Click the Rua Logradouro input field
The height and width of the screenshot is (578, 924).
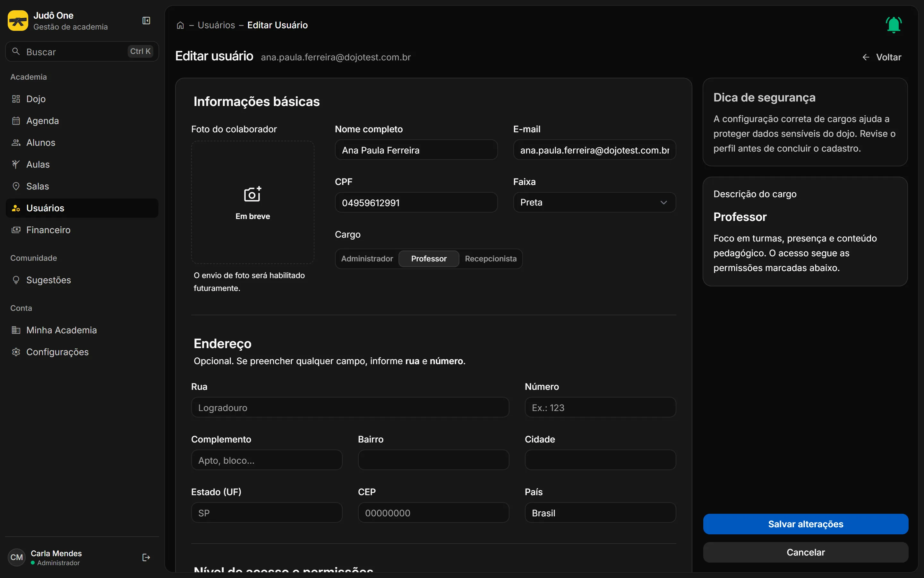coord(350,407)
